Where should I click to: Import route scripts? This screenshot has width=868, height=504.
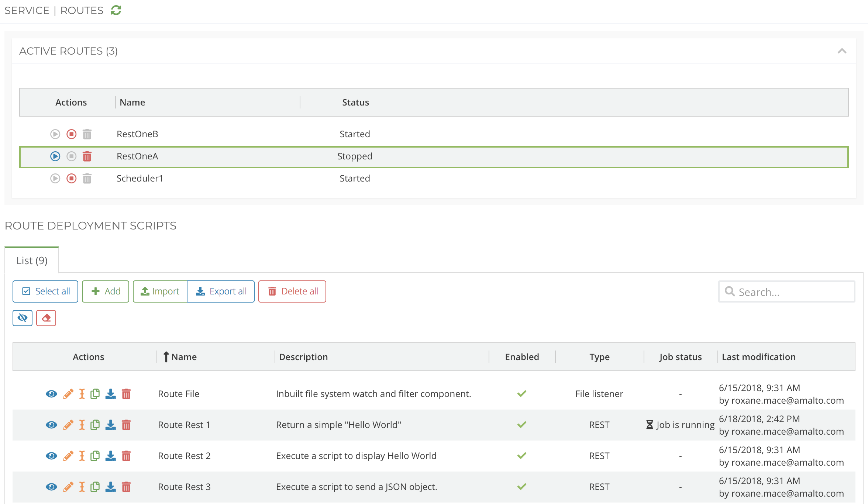pos(160,291)
